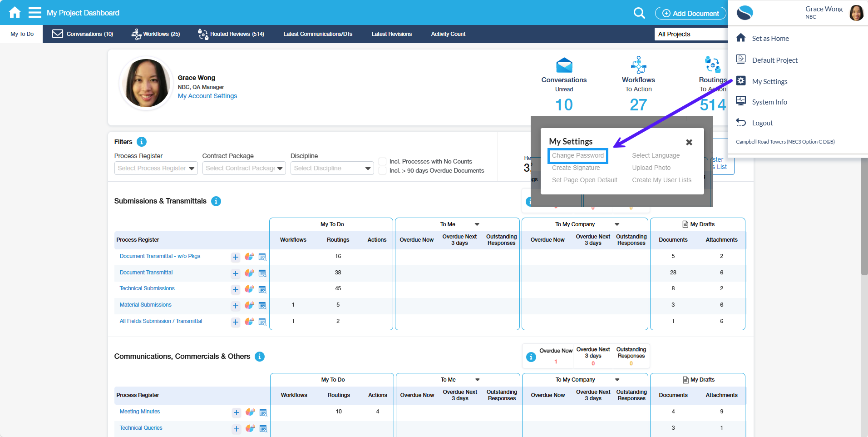Click the Add Document button
Viewport: 868px width, 437px height.
(x=690, y=13)
